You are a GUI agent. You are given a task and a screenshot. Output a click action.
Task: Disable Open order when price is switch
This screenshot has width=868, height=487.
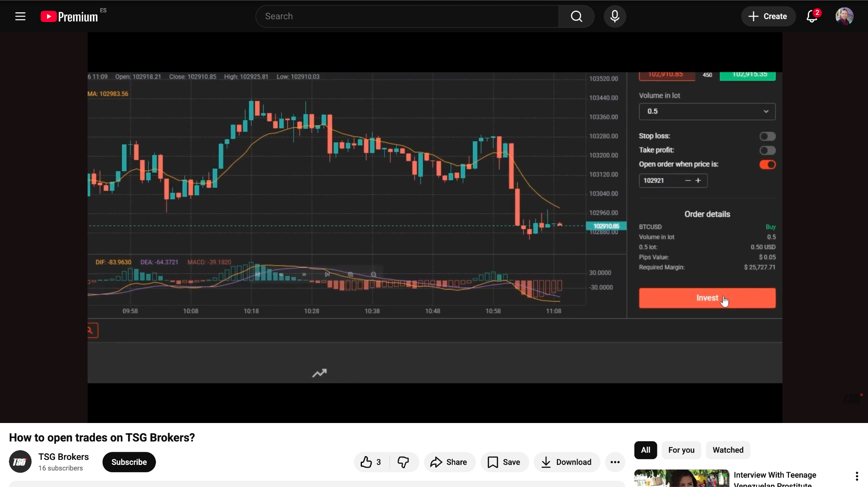click(768, 164)
